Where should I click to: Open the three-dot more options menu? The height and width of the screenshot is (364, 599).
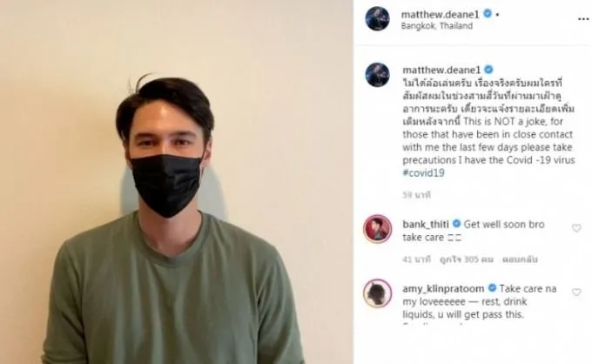point(583,19)
